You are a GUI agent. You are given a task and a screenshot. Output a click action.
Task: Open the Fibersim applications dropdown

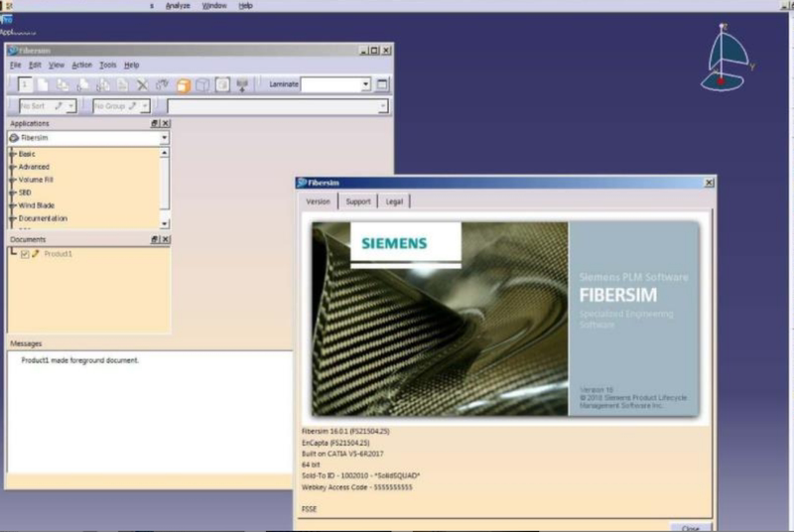164,138
